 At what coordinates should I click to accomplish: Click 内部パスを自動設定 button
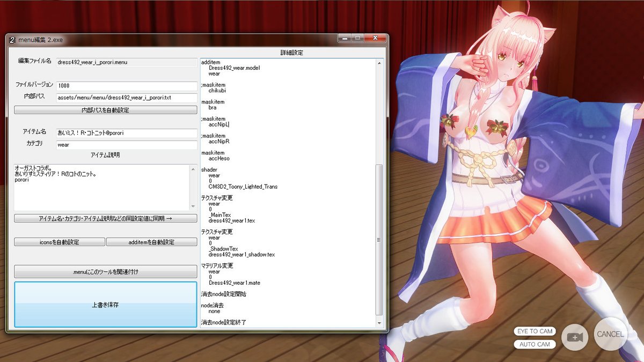coord(106,110)
